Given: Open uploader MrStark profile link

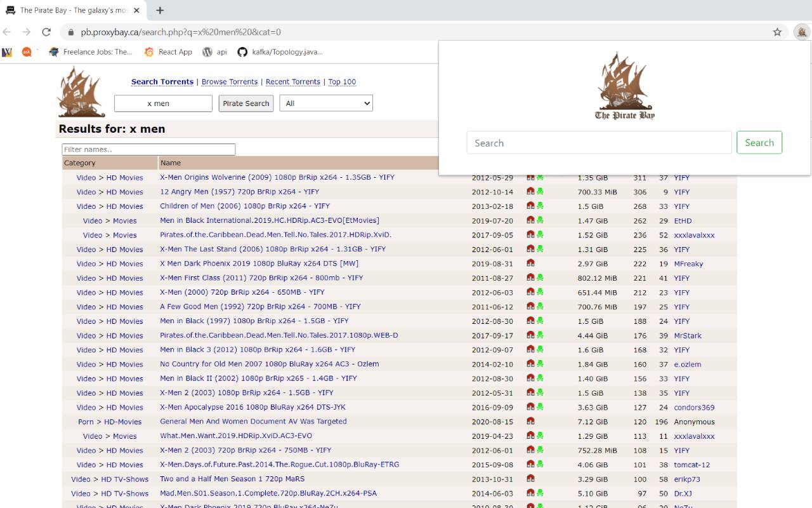Looking at the screenshot, I should (x=688, y=335).
